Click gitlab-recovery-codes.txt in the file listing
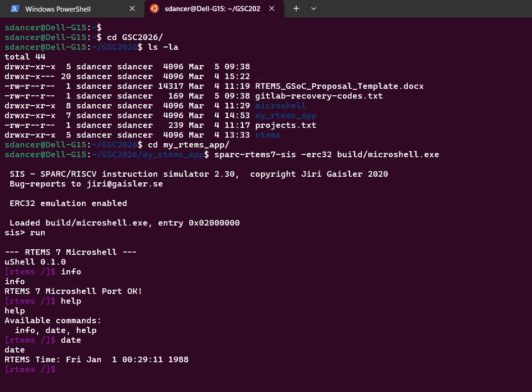Viewport: 532px width, 392px height. [x=319, y=96]
